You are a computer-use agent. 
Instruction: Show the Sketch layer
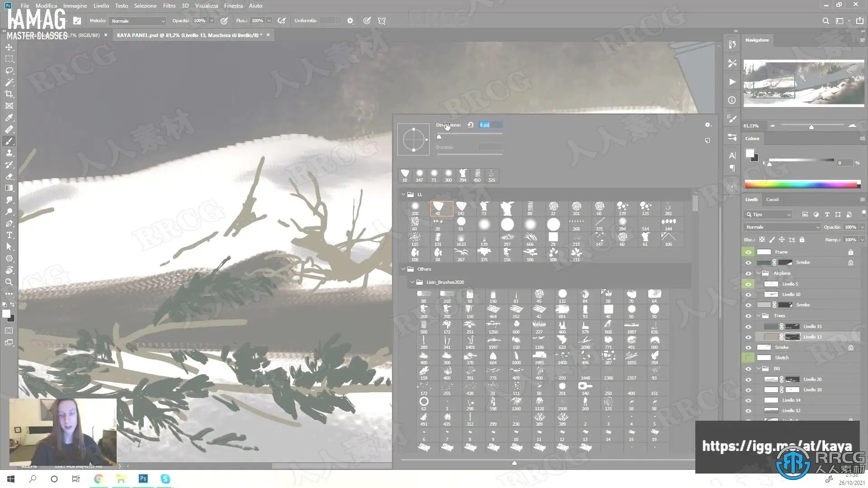click(x=748, y=358)
